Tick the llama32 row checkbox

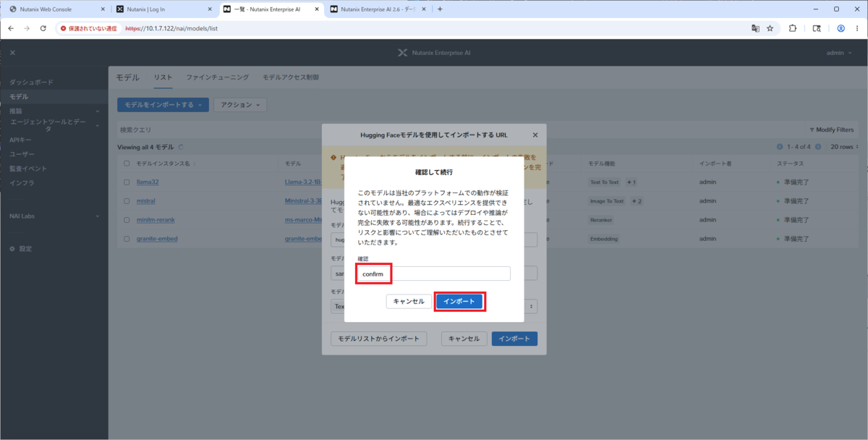pyautogui.click(x=127, y=182)
